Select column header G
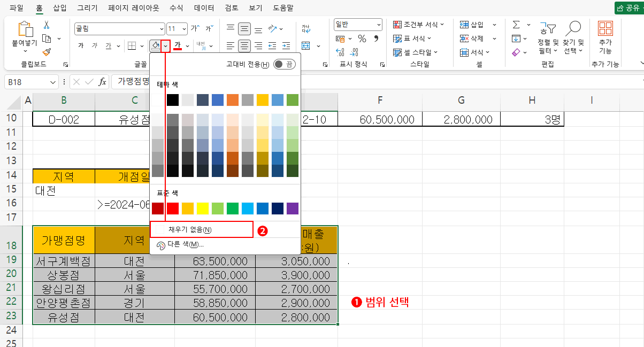This screenshot has height=347, width=644. point(461,100)
